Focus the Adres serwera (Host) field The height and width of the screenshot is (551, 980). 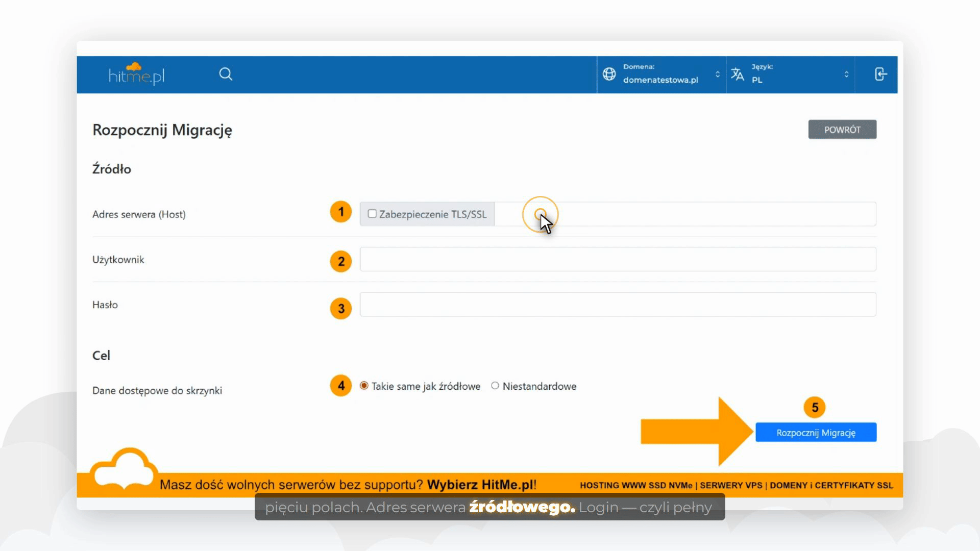(x=685, y=214)
